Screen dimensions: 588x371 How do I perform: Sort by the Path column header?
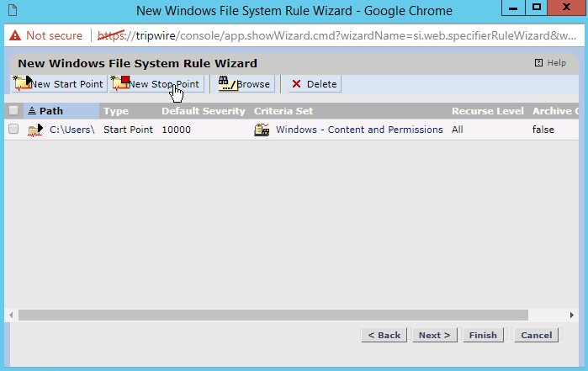(50, 111)
